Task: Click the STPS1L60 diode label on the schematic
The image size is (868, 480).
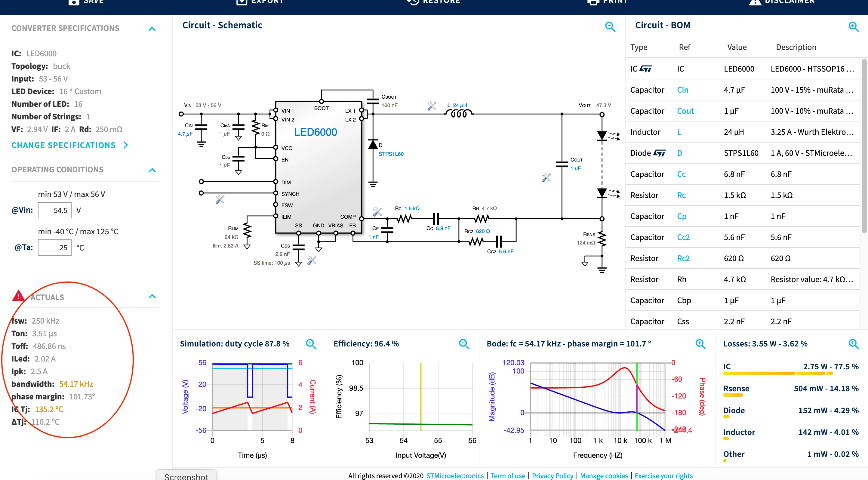Action: pyautogui.click(x=391, y=154)
